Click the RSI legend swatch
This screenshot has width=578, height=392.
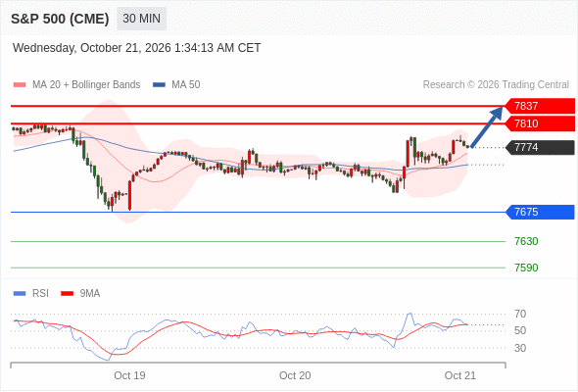point(20,294)
